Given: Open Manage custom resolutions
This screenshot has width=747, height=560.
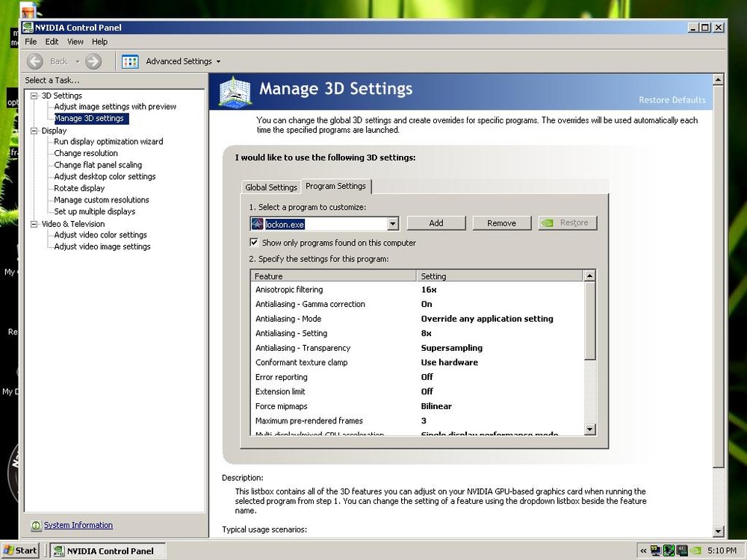Looking at the screenshot, I should click(x=102, y=200).
